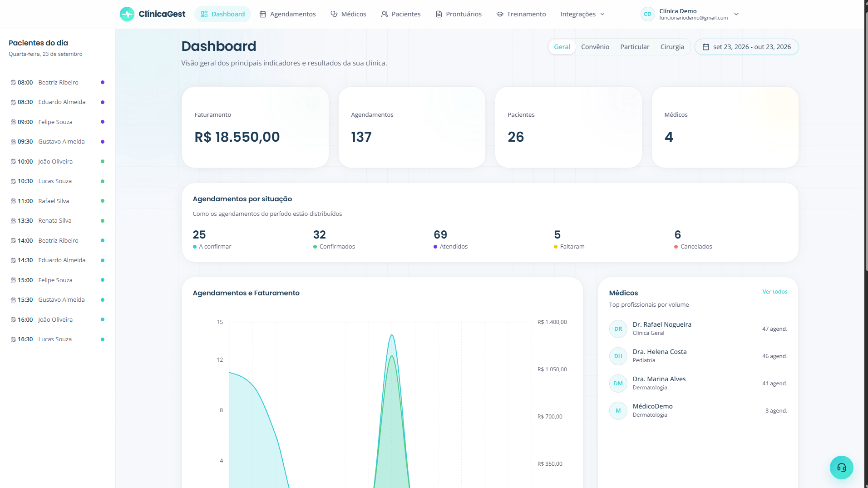
Task: Click the status dot for 11:00 Rafael Silva
Action: click(x=103, y=201)
